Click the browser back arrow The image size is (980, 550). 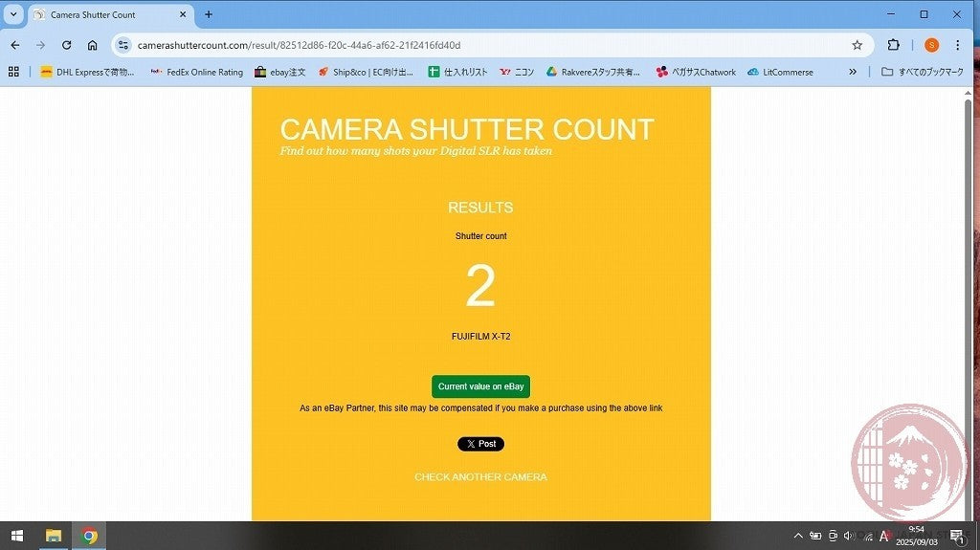(15, 45)
